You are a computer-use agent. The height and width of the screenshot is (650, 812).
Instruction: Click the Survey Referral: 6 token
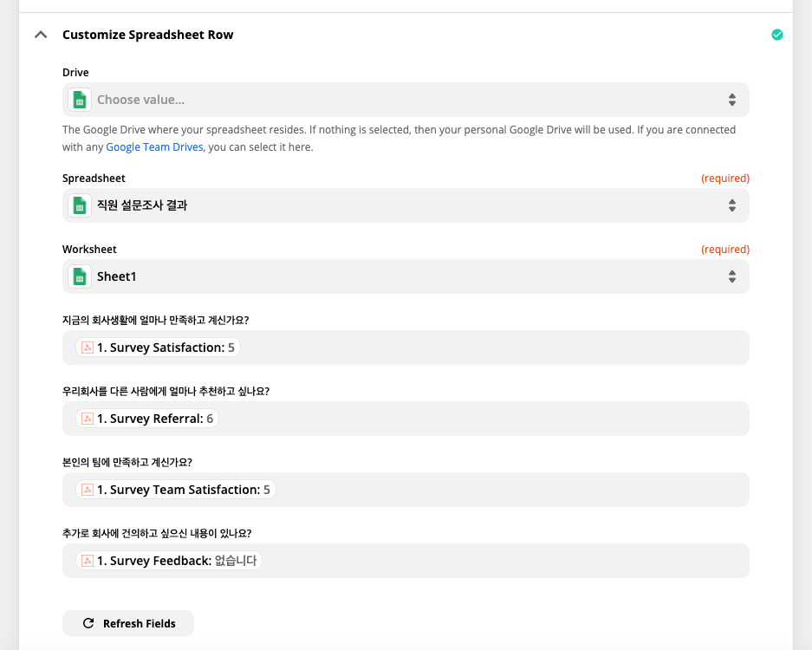tap(147, 419)
